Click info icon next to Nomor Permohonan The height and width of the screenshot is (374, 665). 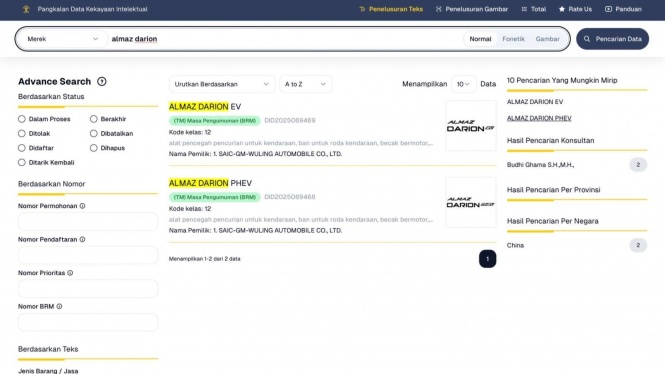(x=82, y=206)
